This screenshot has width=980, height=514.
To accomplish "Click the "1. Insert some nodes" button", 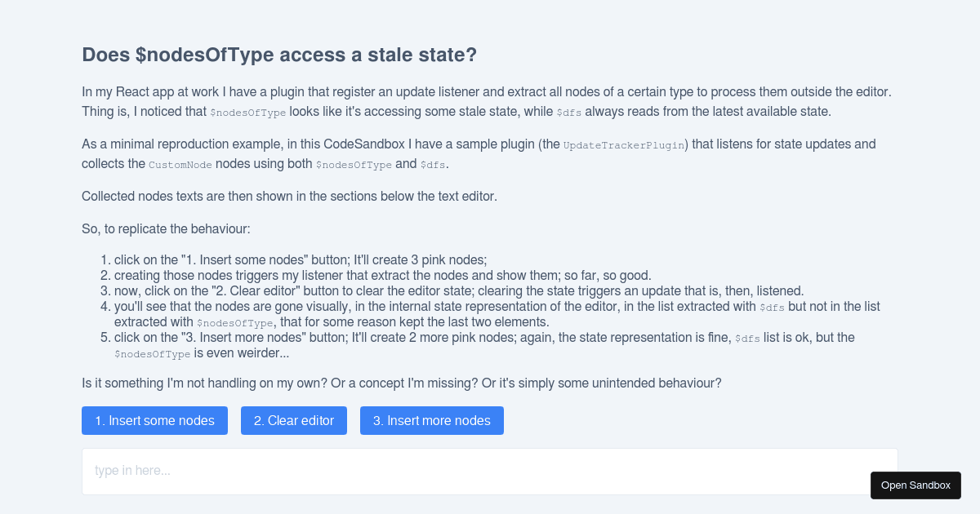I will click(154, 420).
